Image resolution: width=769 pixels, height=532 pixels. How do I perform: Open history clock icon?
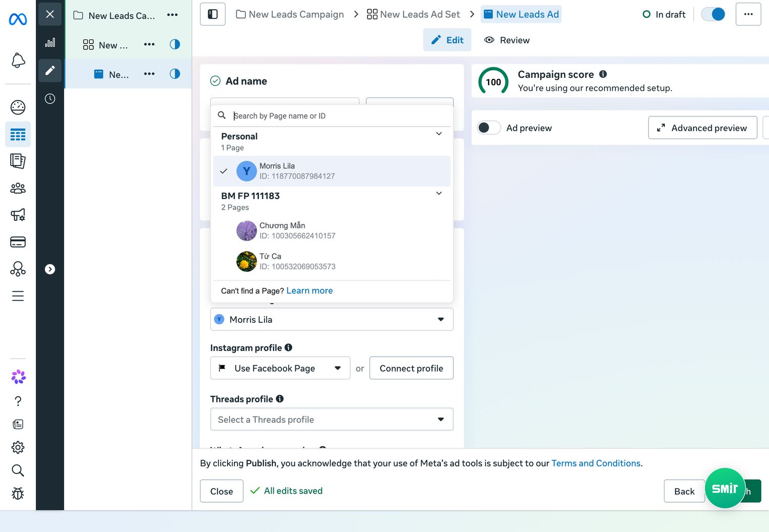50,98
